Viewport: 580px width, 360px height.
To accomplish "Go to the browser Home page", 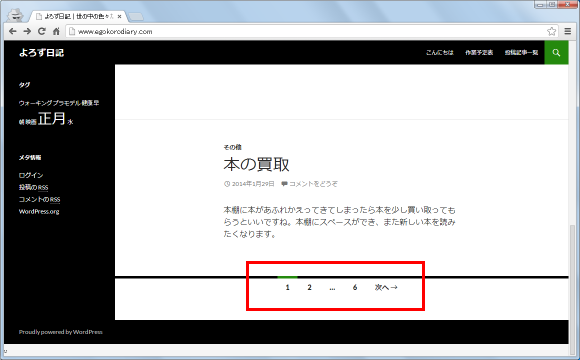I will [56, 31].
